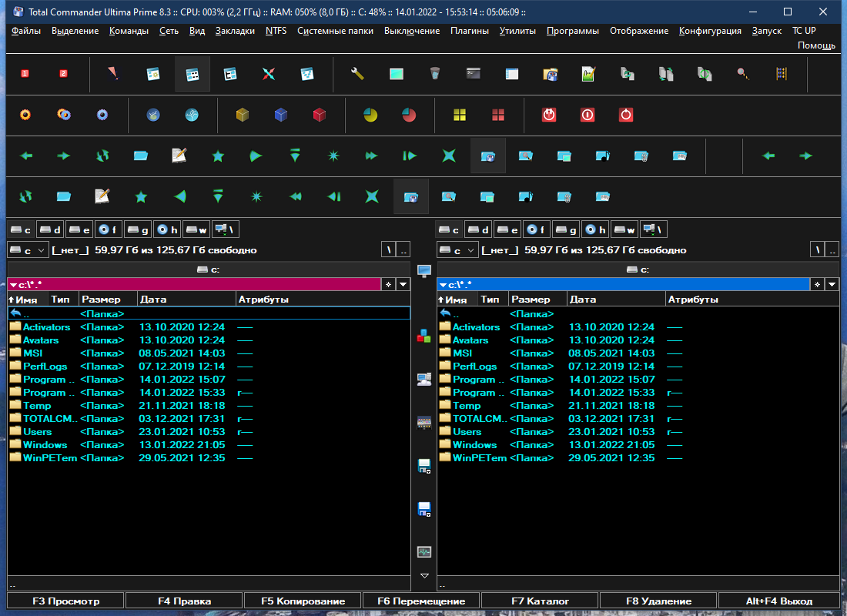Click the first red power button icon
Viewport: 847px width, 616px height.
[549, 115]
